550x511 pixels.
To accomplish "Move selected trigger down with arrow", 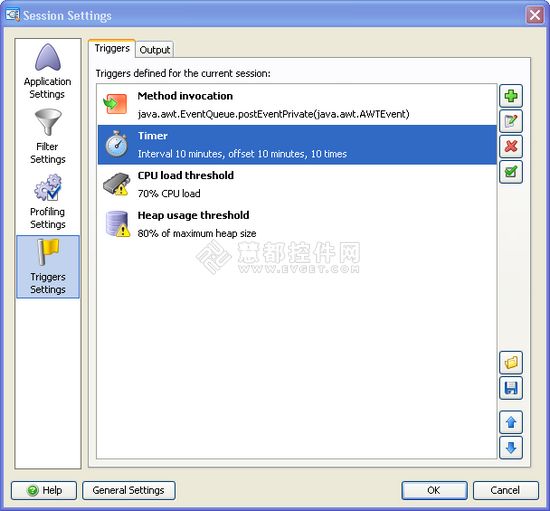I will click(x=511, y=448).
